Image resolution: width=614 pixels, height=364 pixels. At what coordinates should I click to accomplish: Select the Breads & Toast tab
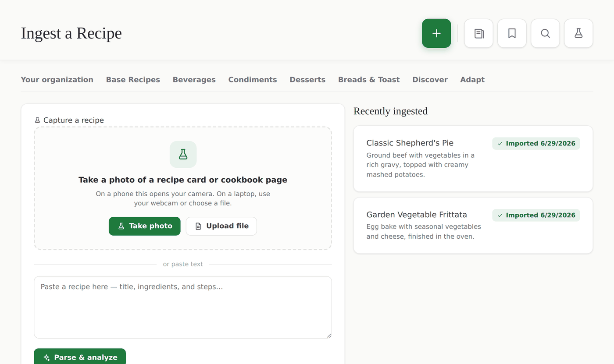pos(369,80)
